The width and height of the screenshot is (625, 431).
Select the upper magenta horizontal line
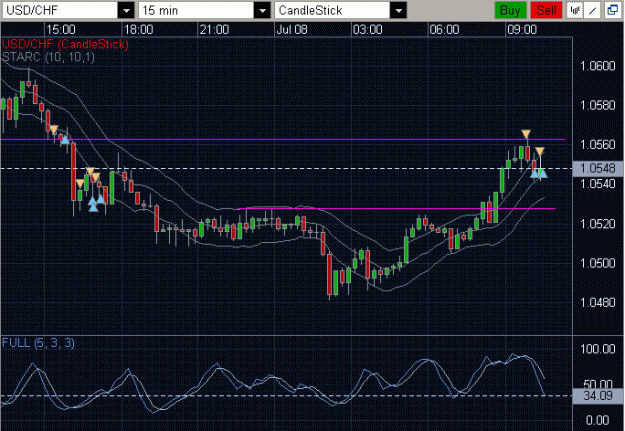click(x=283, y=140)
